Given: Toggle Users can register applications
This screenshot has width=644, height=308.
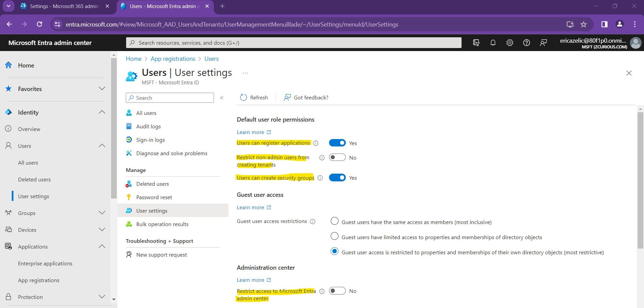Looking at the screenshot, I should tap(337, 143).
